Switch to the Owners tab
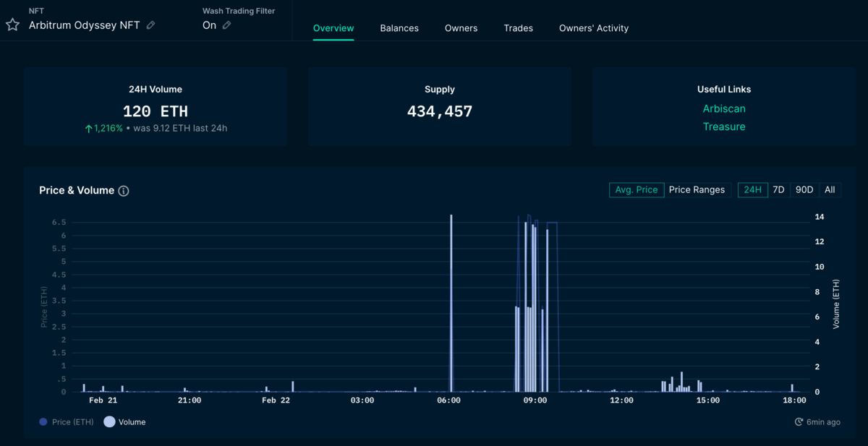The width and height of the screenshot is (868, 446). [461, 28]
